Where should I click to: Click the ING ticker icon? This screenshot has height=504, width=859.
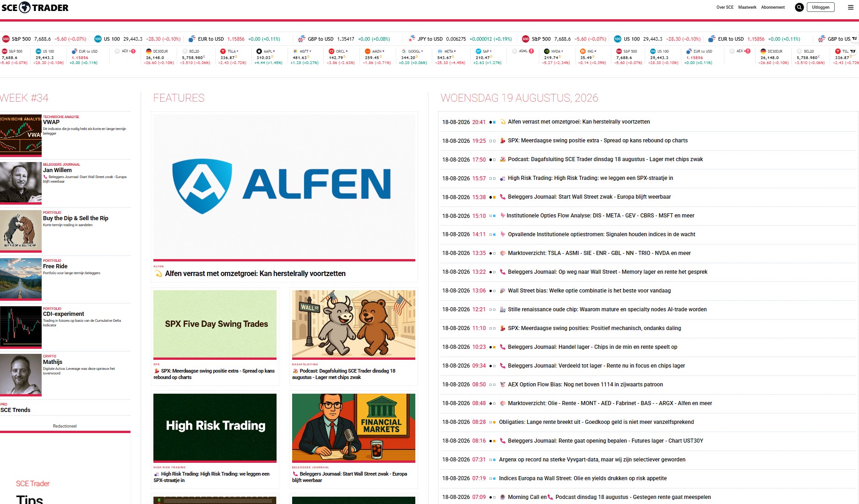coord(583,51)
